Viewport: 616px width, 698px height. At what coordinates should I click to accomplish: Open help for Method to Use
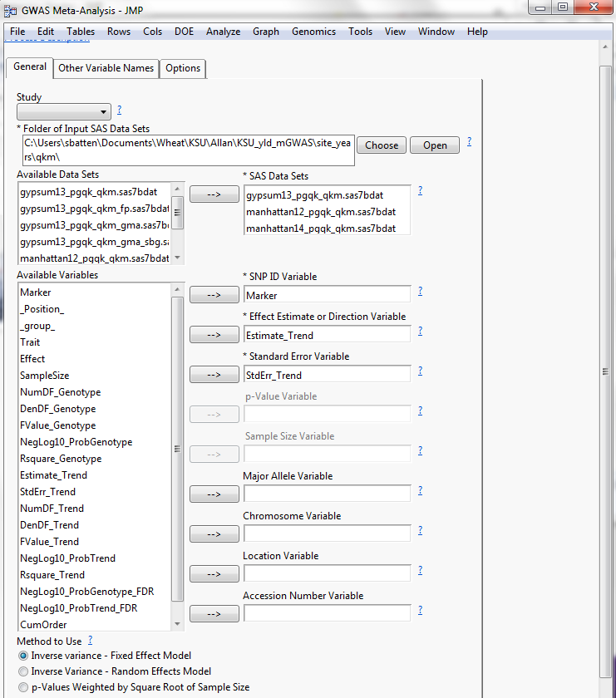(x=90, y=641)
